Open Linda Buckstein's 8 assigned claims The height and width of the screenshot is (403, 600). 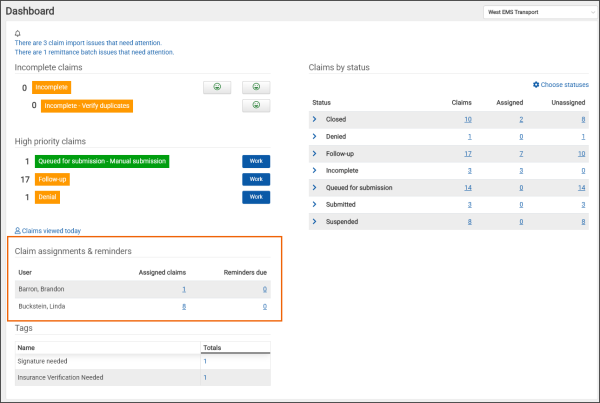(x=183, y=307)
